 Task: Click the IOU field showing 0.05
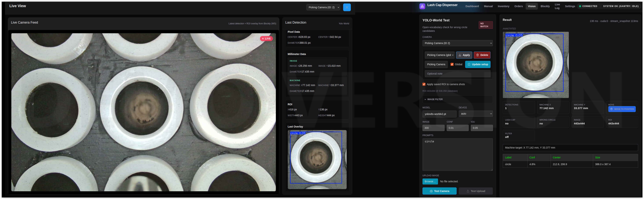(481, 128)
